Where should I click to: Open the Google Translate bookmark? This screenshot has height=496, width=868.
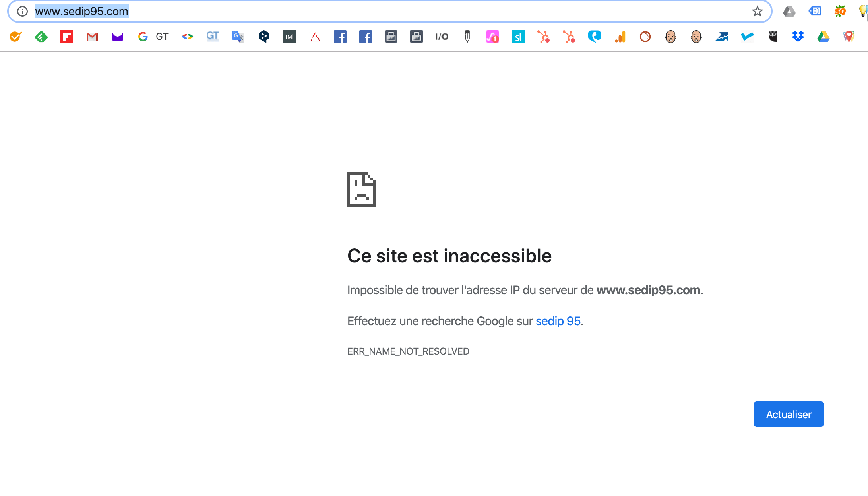238,37
